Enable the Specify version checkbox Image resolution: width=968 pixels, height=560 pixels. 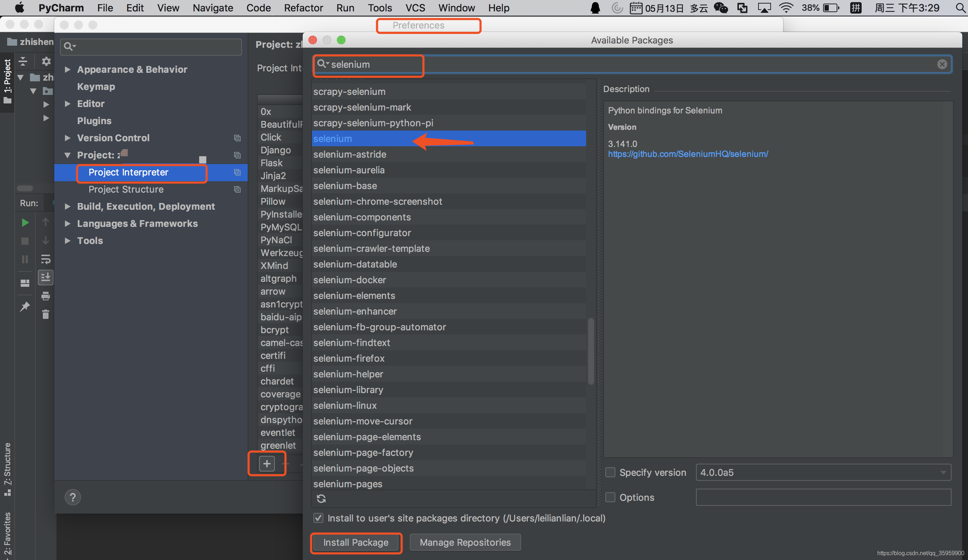pos(610,472)
